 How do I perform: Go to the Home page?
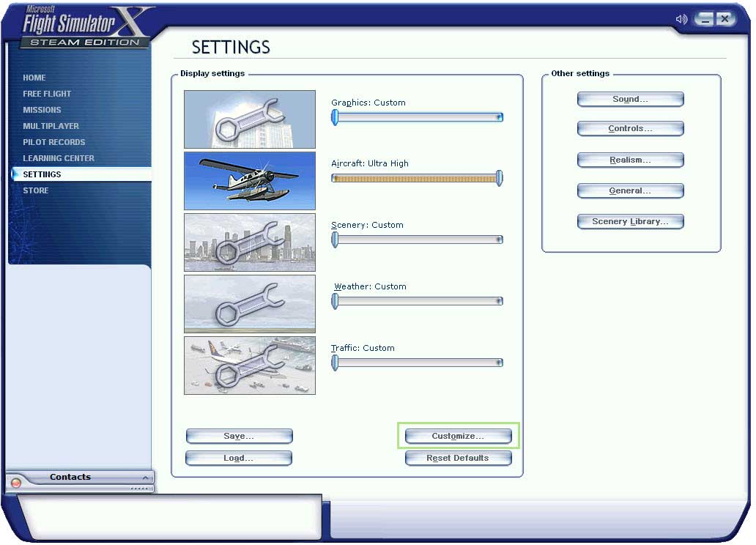tap(34, 78)
